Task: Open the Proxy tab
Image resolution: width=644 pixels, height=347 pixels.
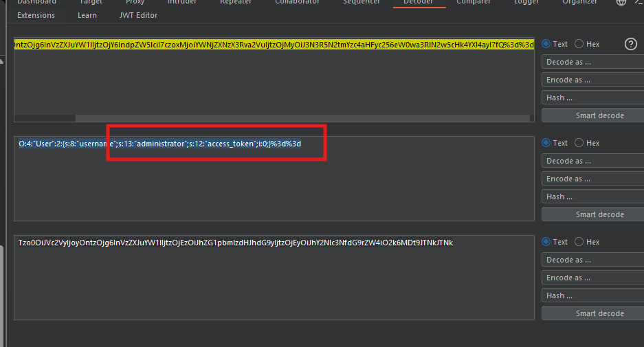Action: pyautogui.click(x=135, y=3)
